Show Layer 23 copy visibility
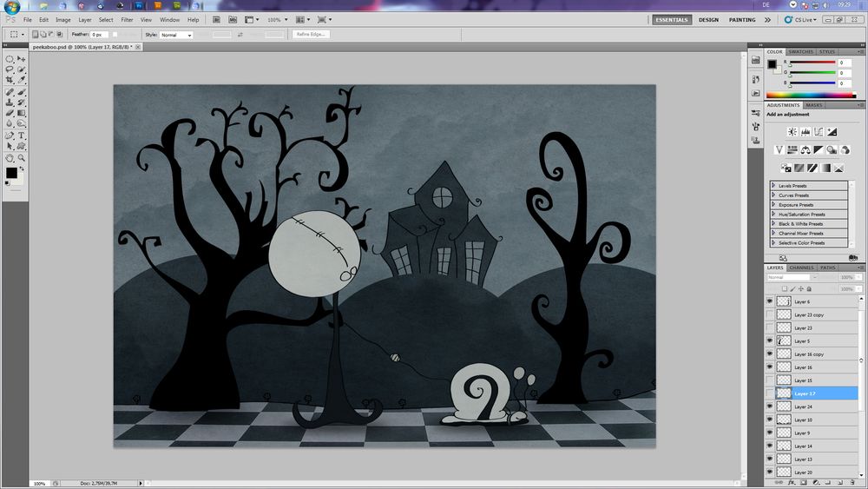 pyautogui.click(x=769, y=314)
